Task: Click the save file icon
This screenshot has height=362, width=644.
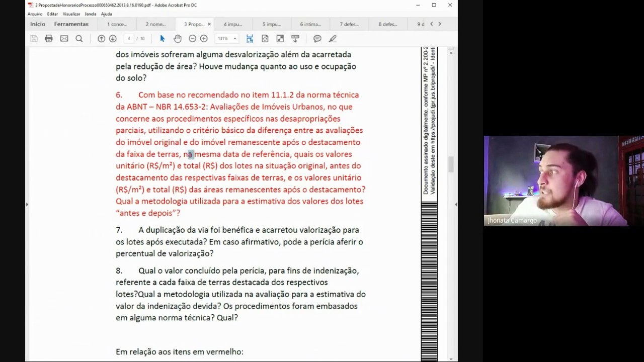Action: 34,39
